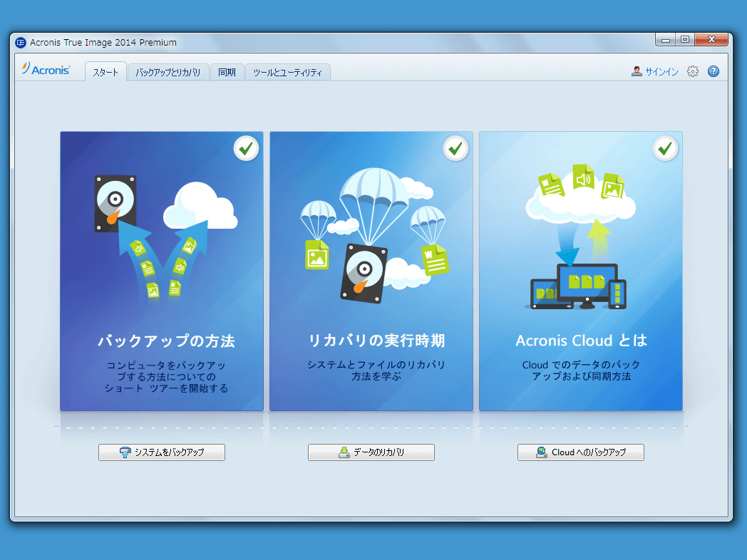This screenshot has height=560, width=747.
Task: Open the settings gear icon
Action: pyautogui.click(x=692, y=71)
